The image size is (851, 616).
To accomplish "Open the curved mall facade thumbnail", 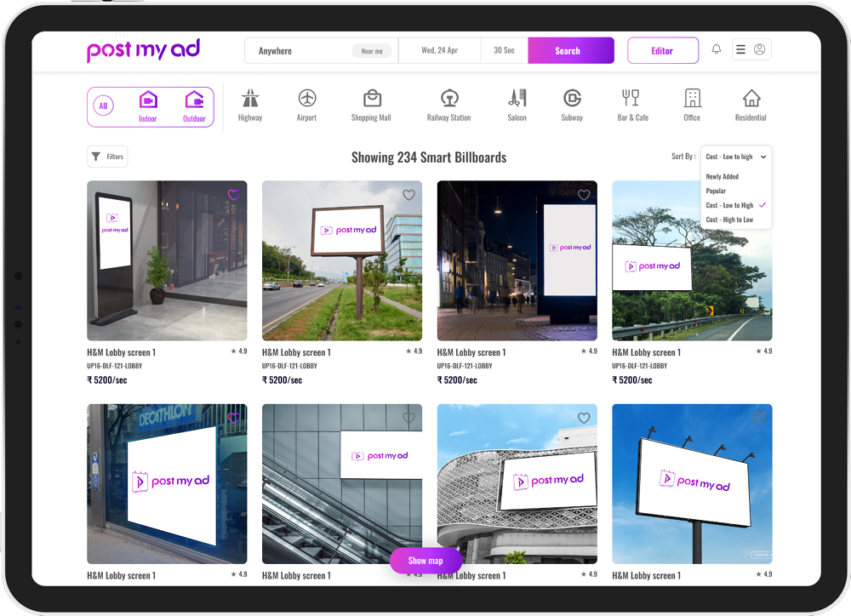I will [517, 483].
